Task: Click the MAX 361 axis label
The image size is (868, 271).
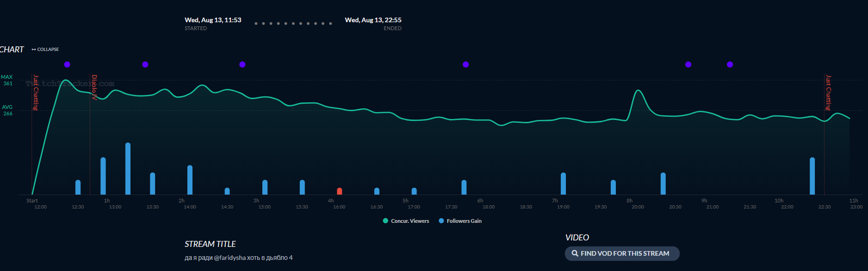Action: coord(7,80)
